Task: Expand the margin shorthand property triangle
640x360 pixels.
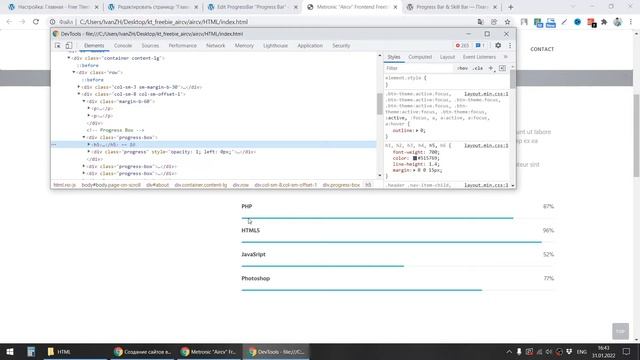Action: (414, 170)
